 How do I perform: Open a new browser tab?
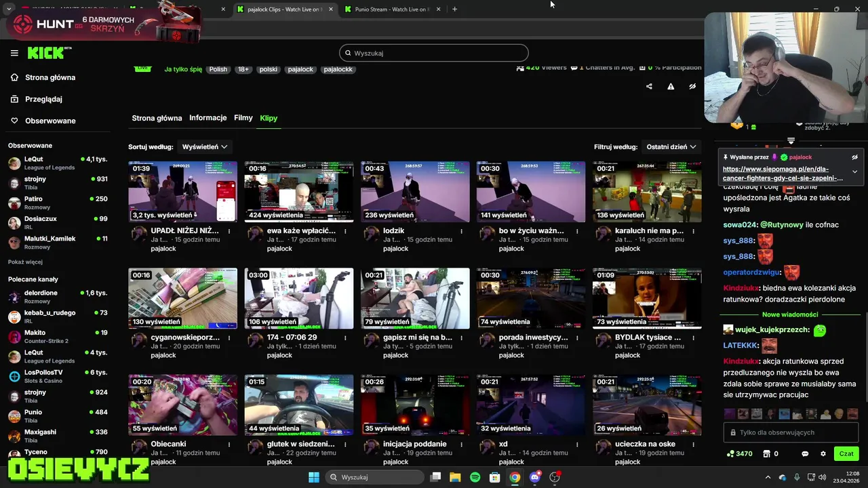point(454,9)
